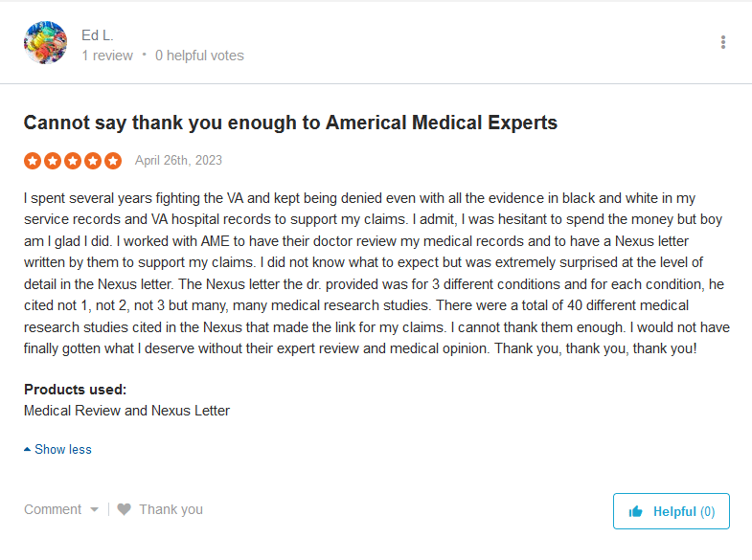
Task: Click "Medical Review and Nexus Letter" product text
Action: click(x=127, y=411)
